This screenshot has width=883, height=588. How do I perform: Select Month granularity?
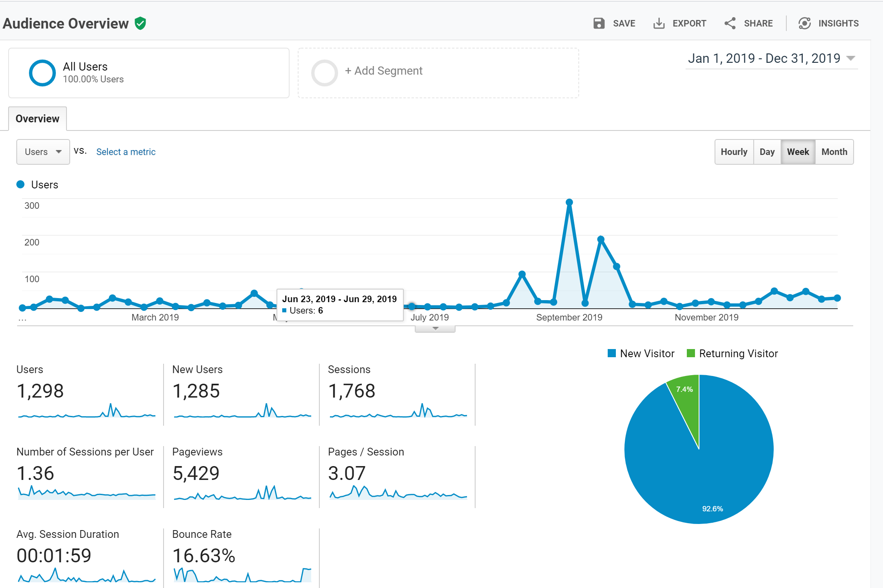pos(834,152)
